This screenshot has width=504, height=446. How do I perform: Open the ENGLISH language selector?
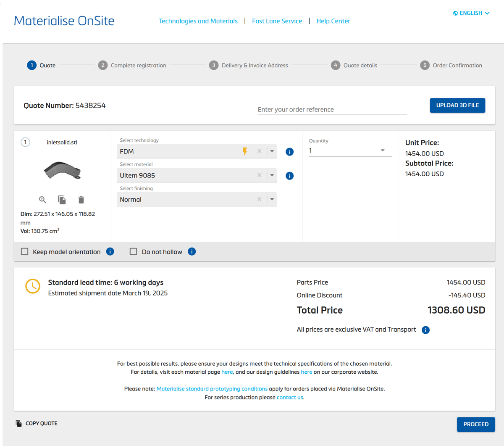[471, 13]
